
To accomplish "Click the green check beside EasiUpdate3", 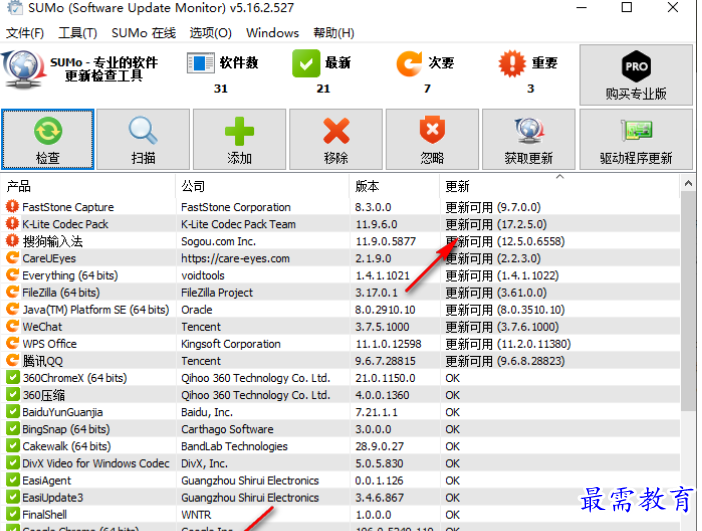I will pos(13,497).
